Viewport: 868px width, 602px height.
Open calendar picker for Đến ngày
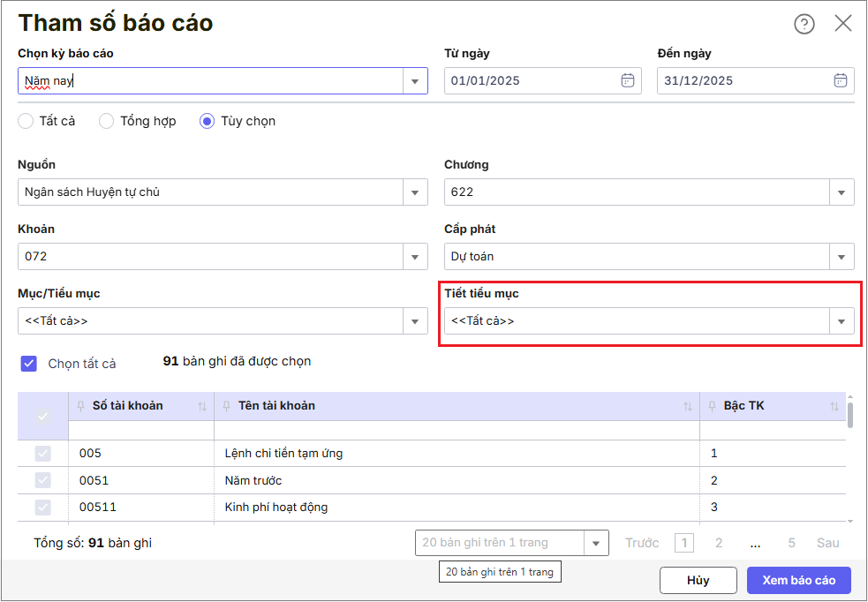[x=841, y=80]
